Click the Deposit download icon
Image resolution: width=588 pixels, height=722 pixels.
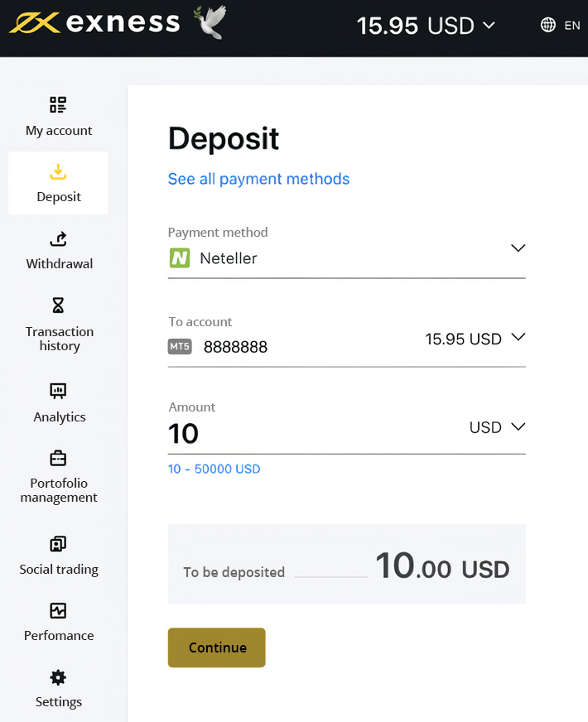[x=58, y=172]
